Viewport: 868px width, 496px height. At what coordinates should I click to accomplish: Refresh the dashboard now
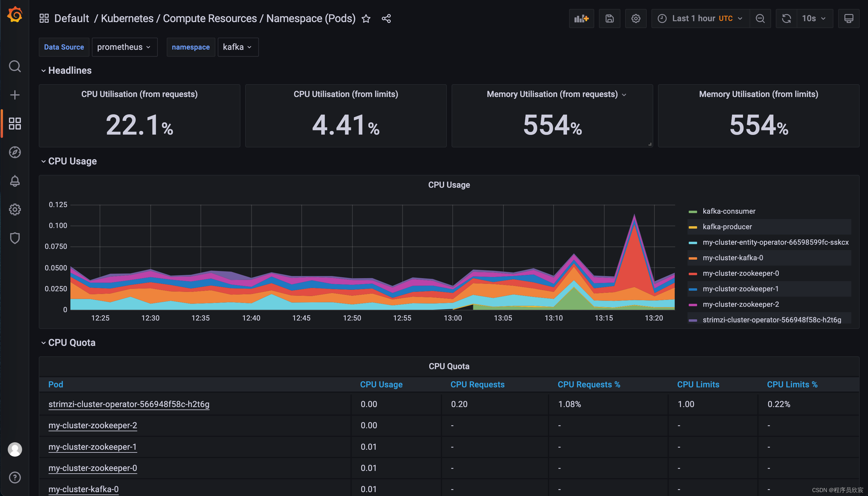click(786, 19)
